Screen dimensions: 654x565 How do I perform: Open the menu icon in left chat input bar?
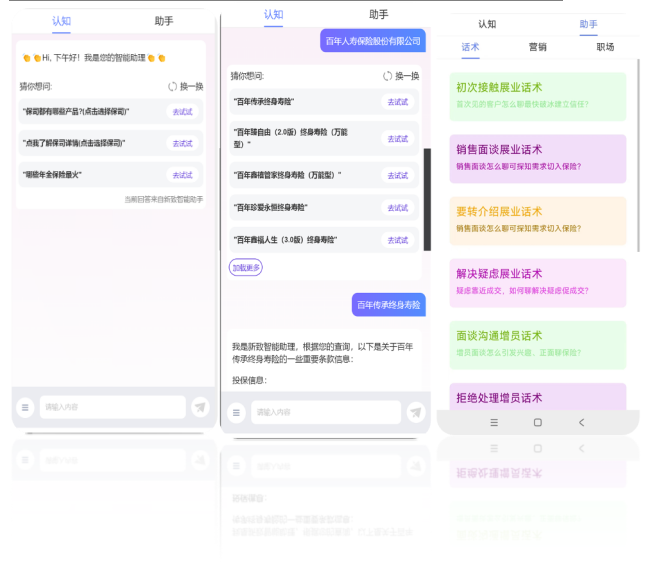(25, 407)
